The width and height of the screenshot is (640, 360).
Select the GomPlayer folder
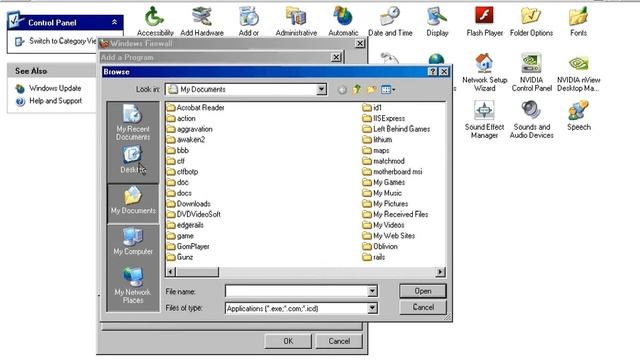[x=188, y=247]
